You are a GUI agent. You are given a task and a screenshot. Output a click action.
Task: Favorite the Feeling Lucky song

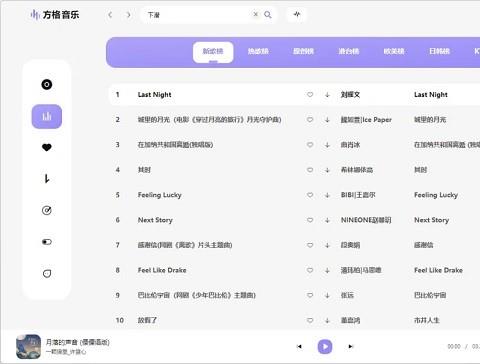click(310, 195)
